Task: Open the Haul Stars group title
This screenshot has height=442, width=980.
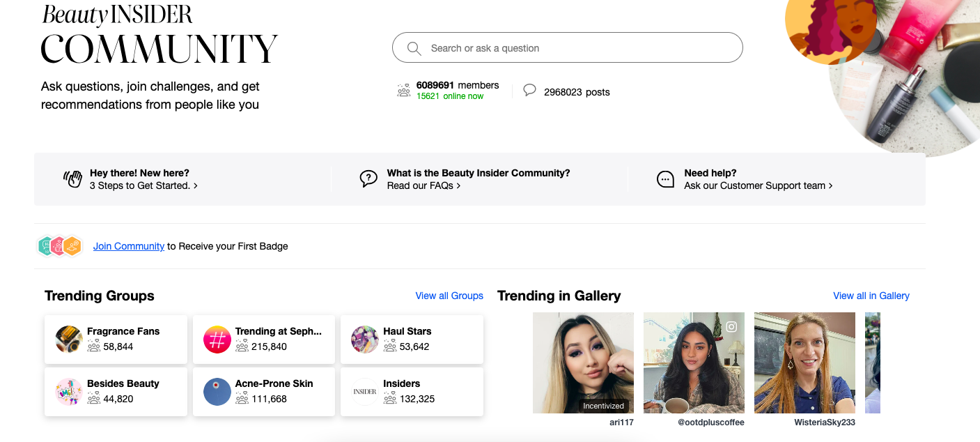Action: click(407, 331)
